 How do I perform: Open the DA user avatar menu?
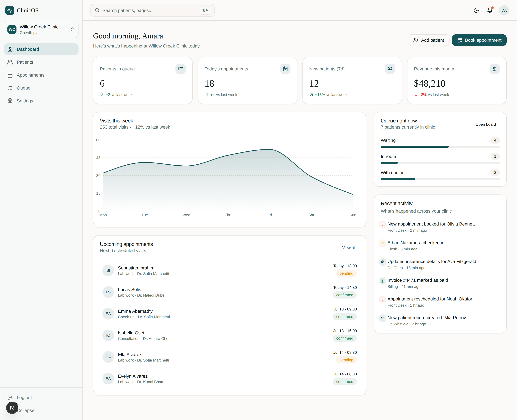(x=504, y=10)
